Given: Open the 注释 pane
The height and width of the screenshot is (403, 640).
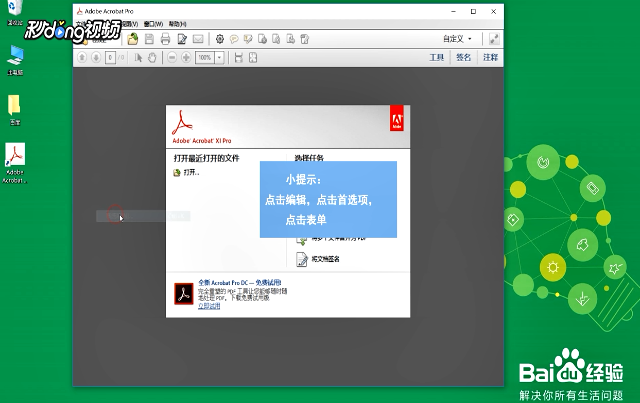Looking at the screenshot, I should tap(490, 58).
